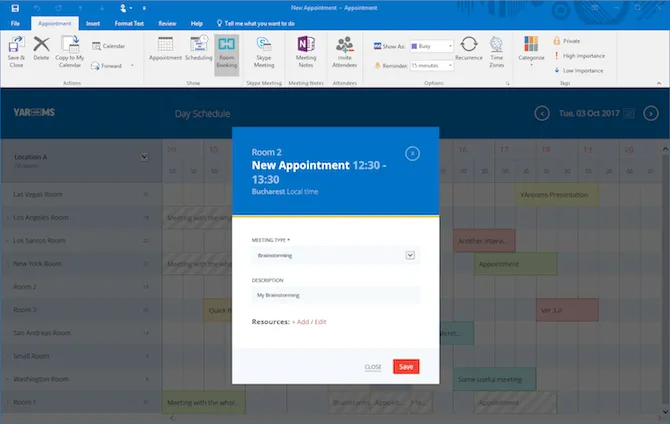The height and width of the screenshot is (424, 670).
Task: Click the red Save button
Action: point(406,366)
